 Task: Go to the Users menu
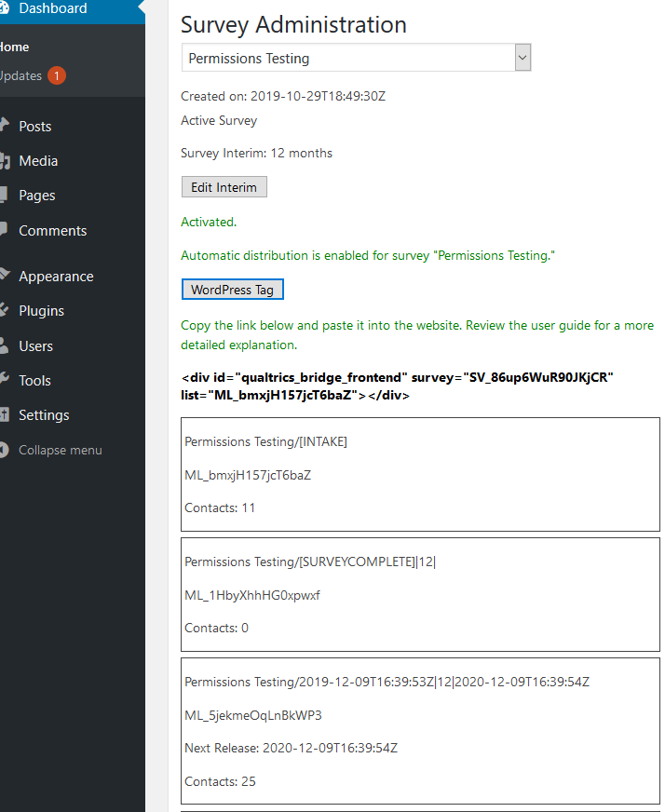[x=35, y=345]
